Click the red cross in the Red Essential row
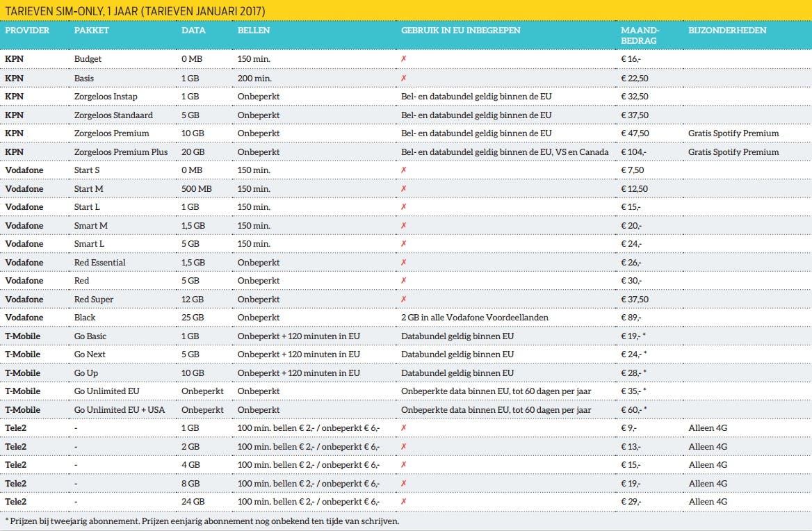The image size is (812, 531). point(403,263)
